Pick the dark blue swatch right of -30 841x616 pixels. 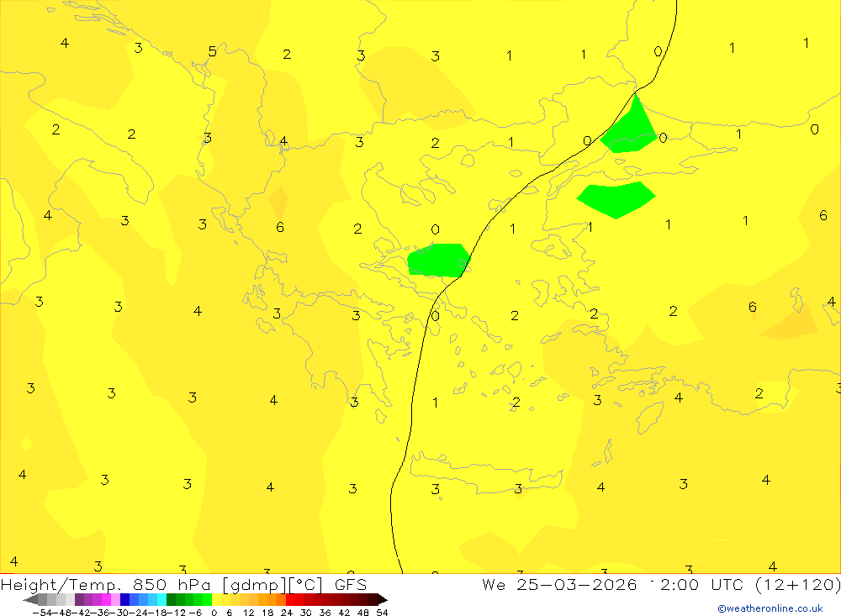(125, 600)
